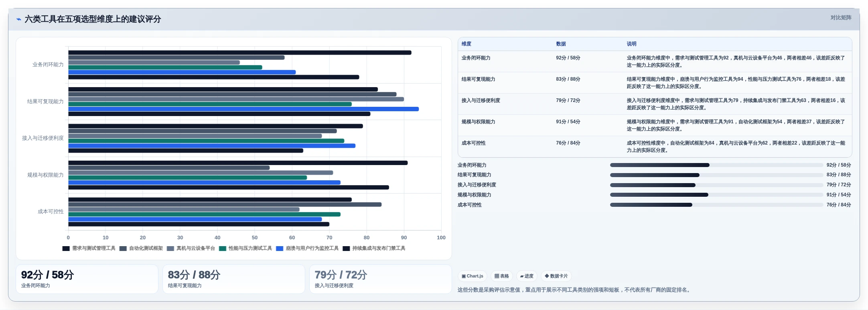The width and height of the screenshot is (868, 310).
Task: Click the 表格 chip with grid icon
Action: point(501,276)
